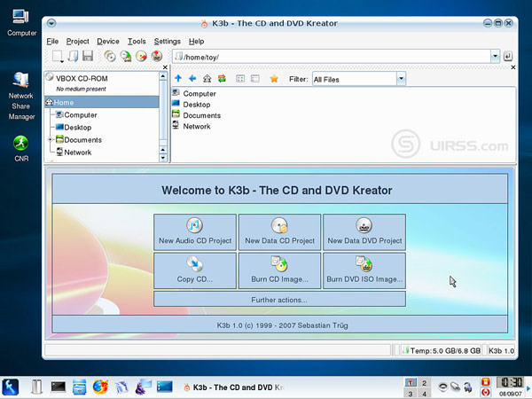Open New Data DVD Project

click(x=364, y=231)
